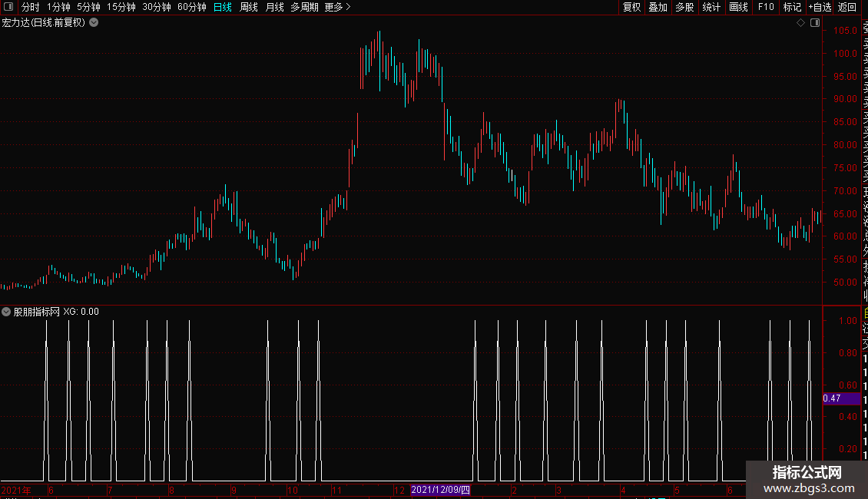
Task: Click the 105.0 price axis label
Action: click(x=845, y=31)
